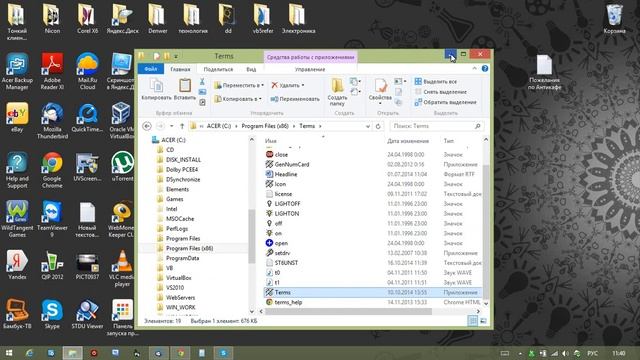640x360 pixels.
Task: Click the volume speaker tray icon
Action: click(x=565, y=353)
